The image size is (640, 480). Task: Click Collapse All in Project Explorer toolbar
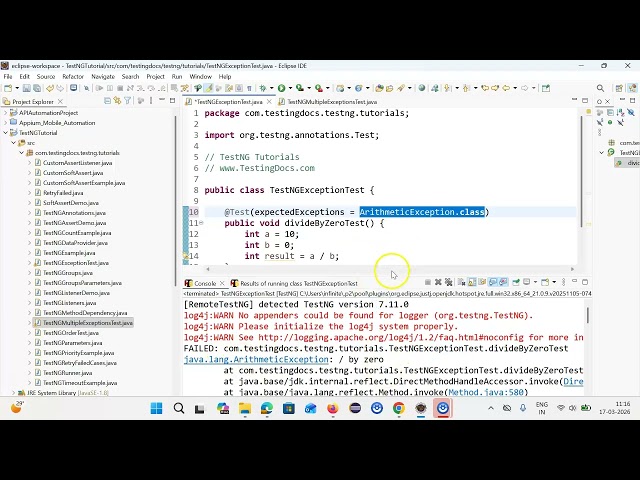(107, 101)
